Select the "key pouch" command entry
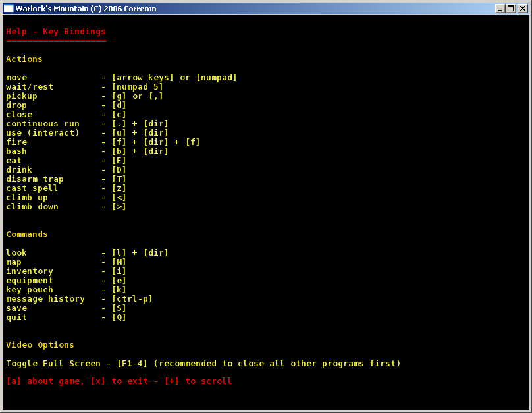Viewport: 532px width, 413px height. tap(29, 290)
